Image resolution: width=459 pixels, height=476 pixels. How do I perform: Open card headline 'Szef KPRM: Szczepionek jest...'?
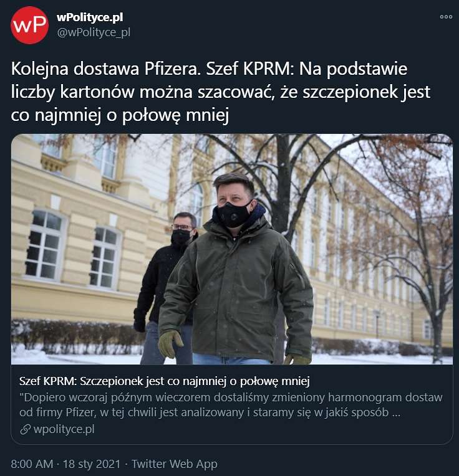[165, 381]
